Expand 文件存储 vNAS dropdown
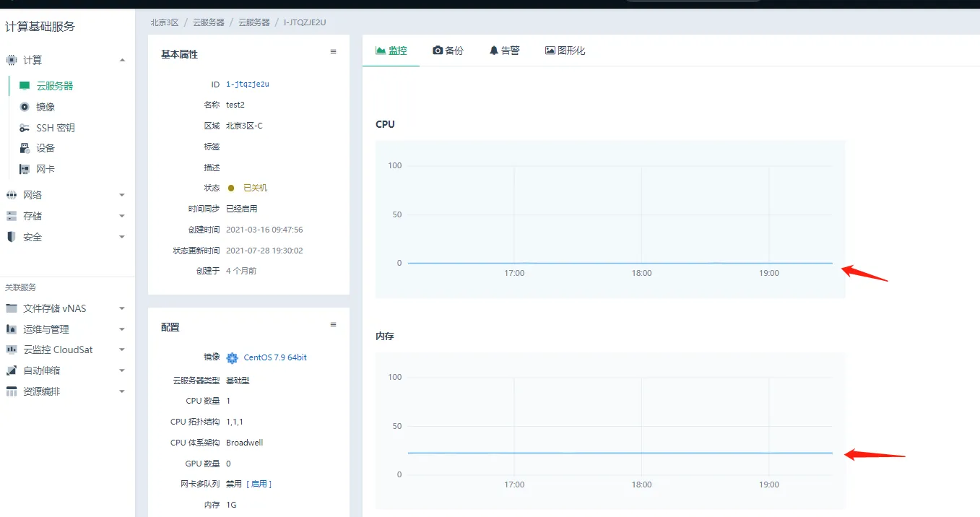This screenshot has height=517, width=980. [x=122, y=308]
